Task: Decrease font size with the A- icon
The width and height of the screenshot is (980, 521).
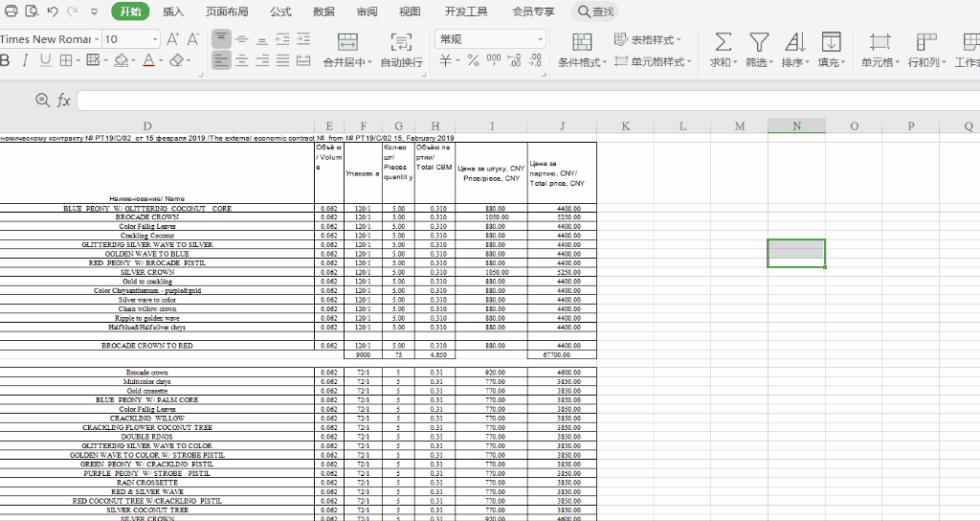Action: pos(193,39)
